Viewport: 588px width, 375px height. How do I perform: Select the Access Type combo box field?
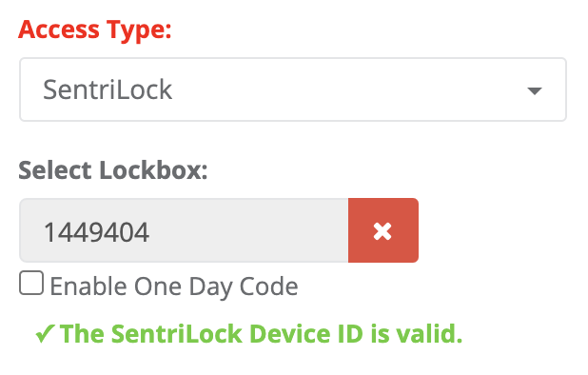point(293,89)
